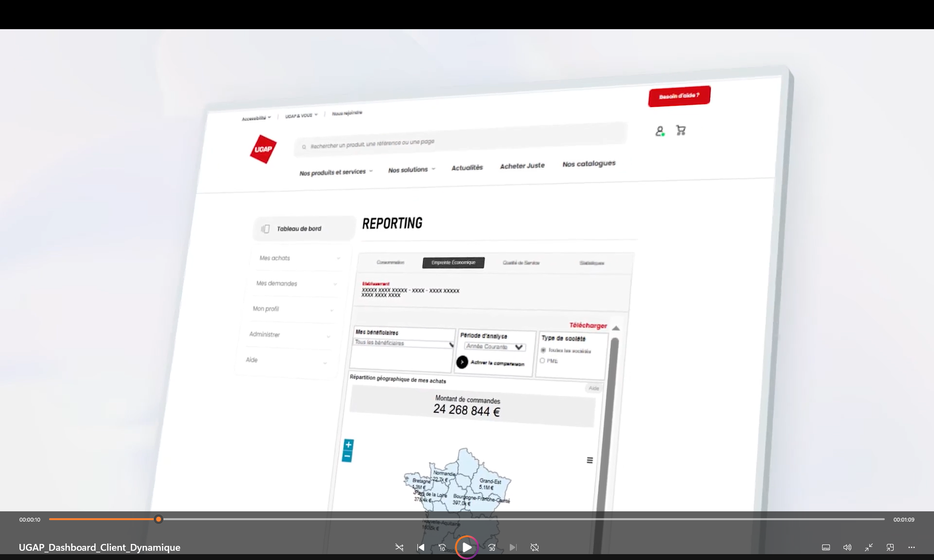
Task: Toggle repeat mode icon
Action: pyautogui.click(x=535, y=547)
